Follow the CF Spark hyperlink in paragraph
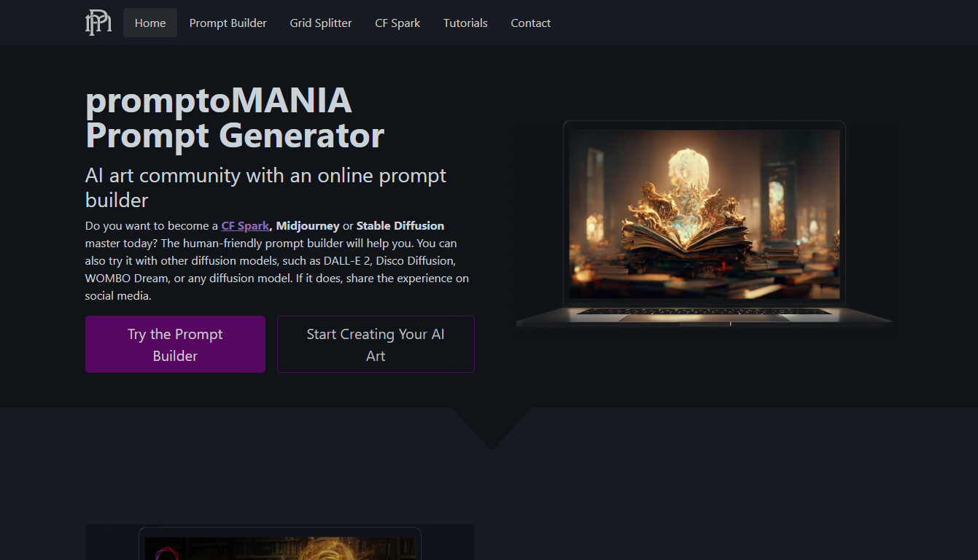The image size is (978, 560). click(245, 225)
